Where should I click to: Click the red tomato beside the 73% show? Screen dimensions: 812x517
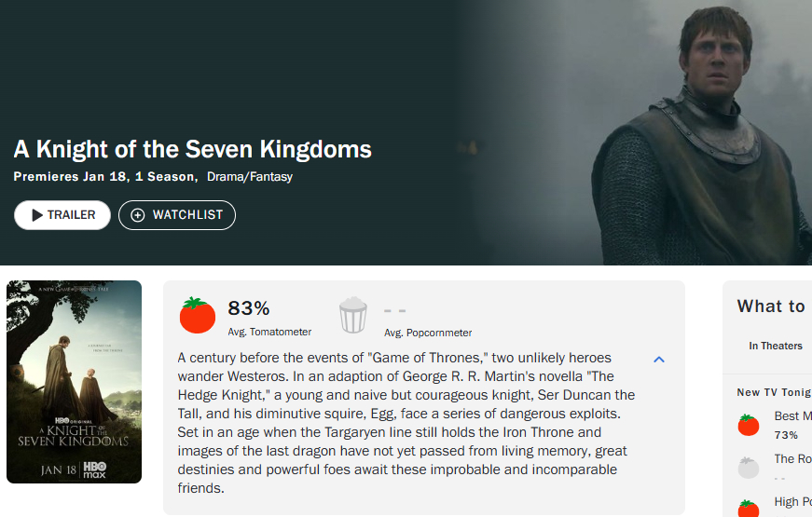(x=749, y=425)
